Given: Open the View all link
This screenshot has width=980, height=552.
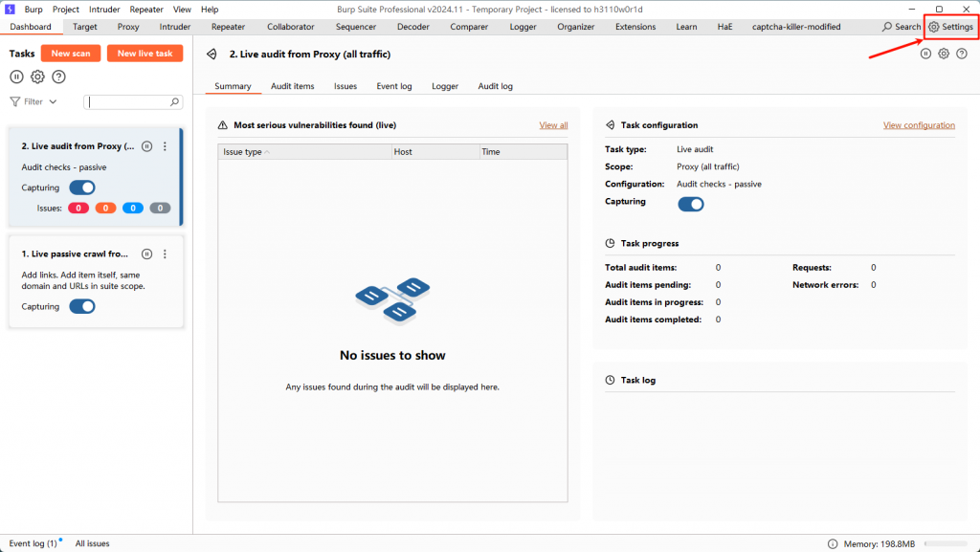Looking at the screenshot, I should tap(554, 125).
